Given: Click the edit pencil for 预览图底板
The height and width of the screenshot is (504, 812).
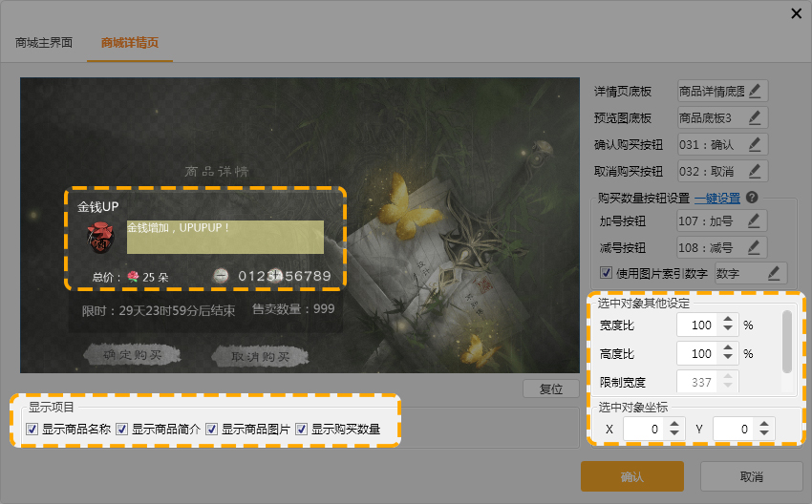Looking at the screenshot, I should (x=755, y=118).
